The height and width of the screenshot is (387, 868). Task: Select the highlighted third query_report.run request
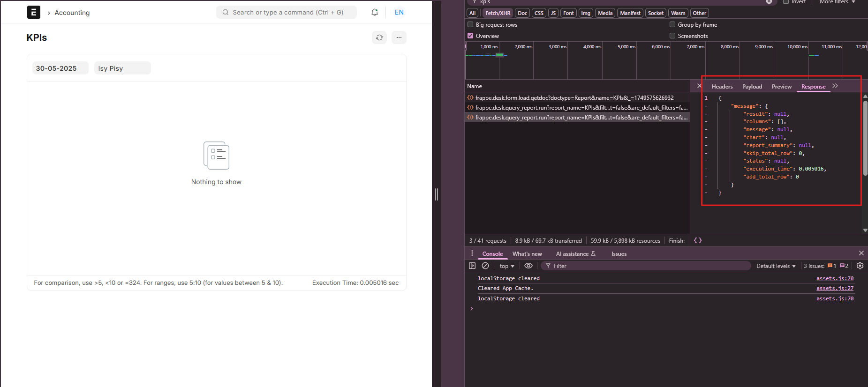577,118
